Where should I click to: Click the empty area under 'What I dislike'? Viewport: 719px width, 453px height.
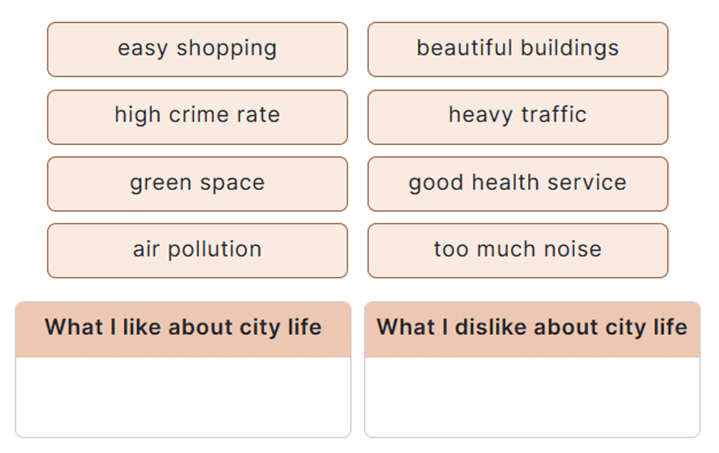(x=532, y=396)
